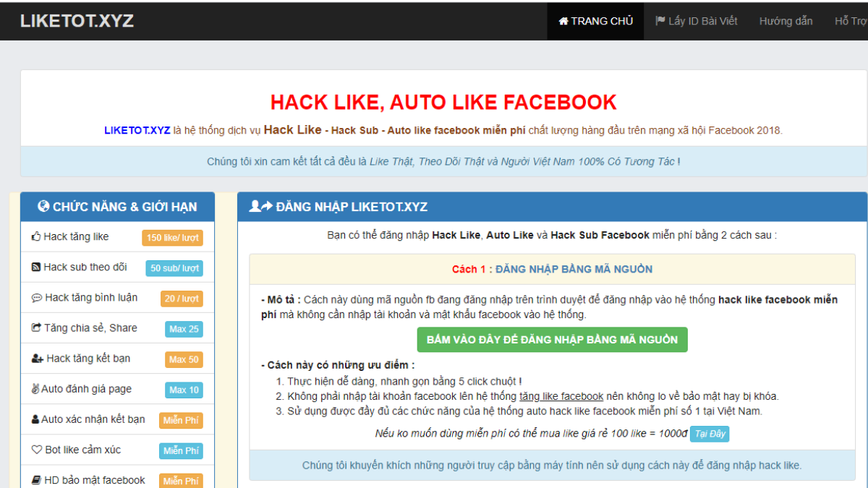Viewport: 868px width, 488px height.
Task: Open the TRANG CHỦ home tab
Action: pos(595,21)
